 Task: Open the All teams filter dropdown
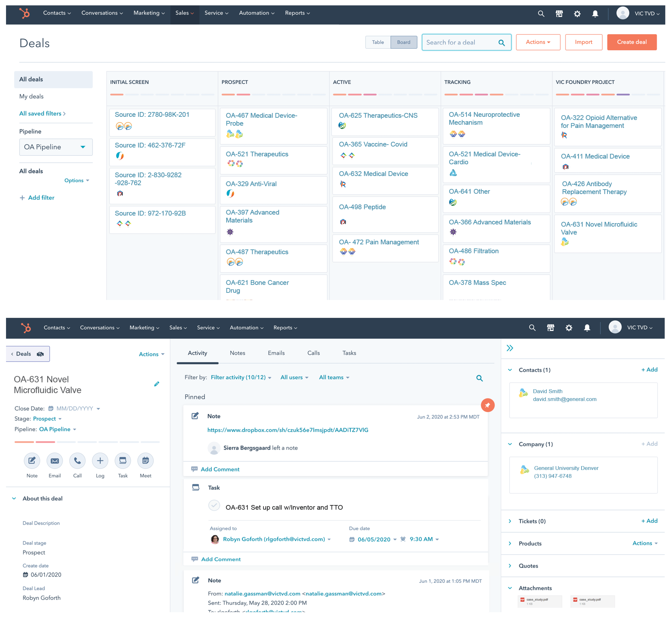(x=334, y=377)
